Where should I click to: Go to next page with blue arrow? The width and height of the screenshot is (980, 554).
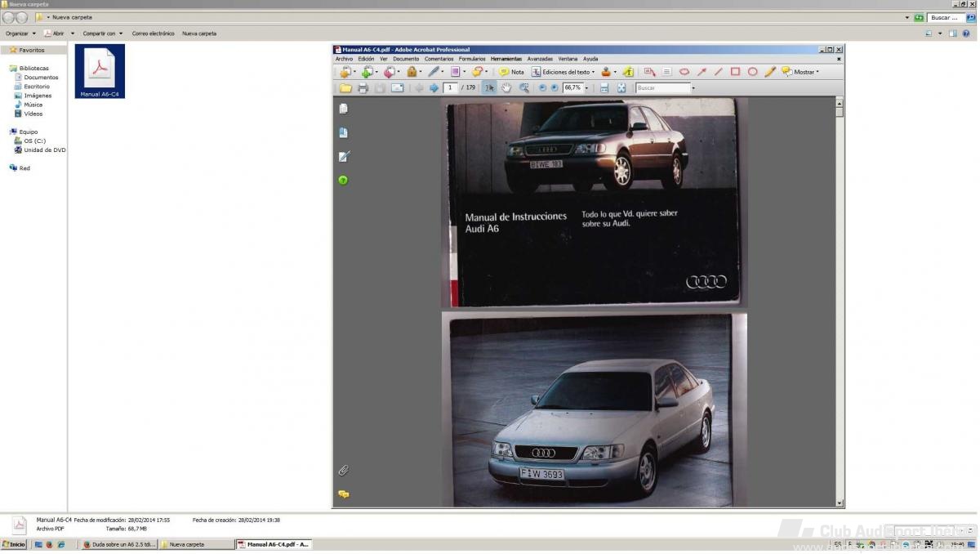pos(434,87)
